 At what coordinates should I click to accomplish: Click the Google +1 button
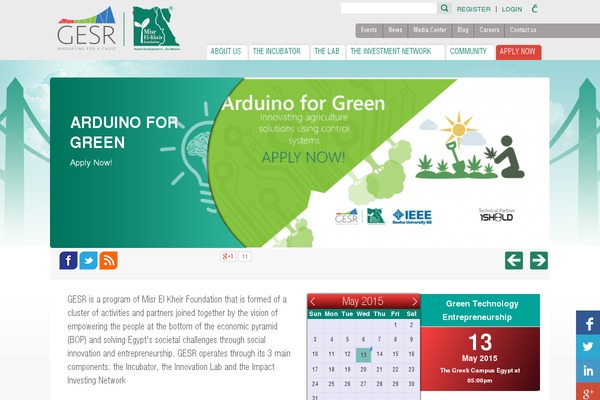click(x=227, y=257)
